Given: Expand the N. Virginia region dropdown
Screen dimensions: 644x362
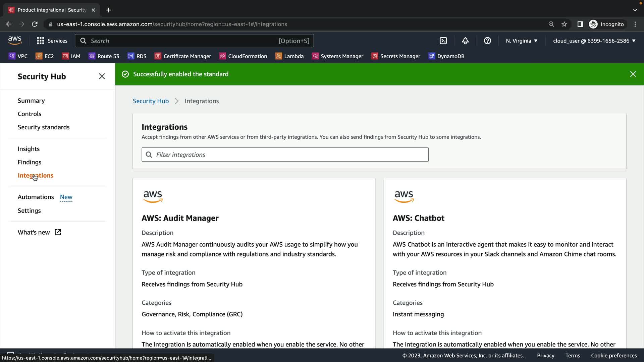Looking at the screenshot, I should click(522, 41).
